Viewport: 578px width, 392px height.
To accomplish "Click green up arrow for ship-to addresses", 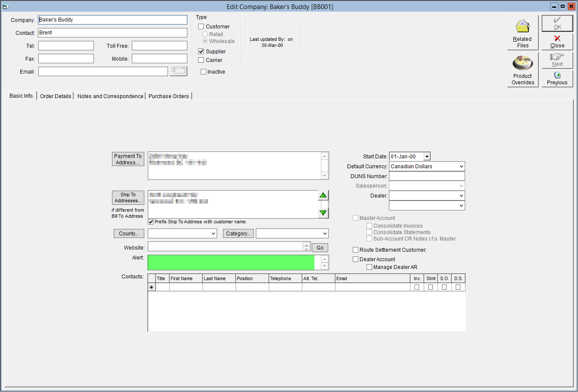I will click(x=323, y=195).
